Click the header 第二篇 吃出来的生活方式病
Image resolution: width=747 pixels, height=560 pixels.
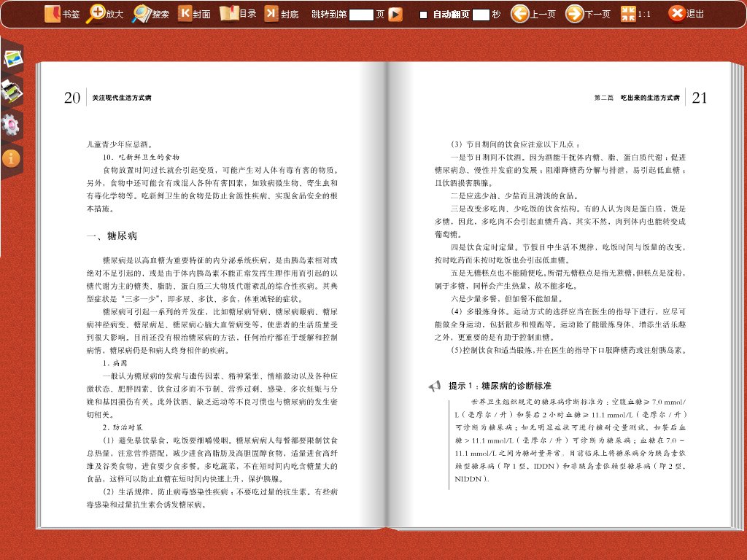click(636, 98)
